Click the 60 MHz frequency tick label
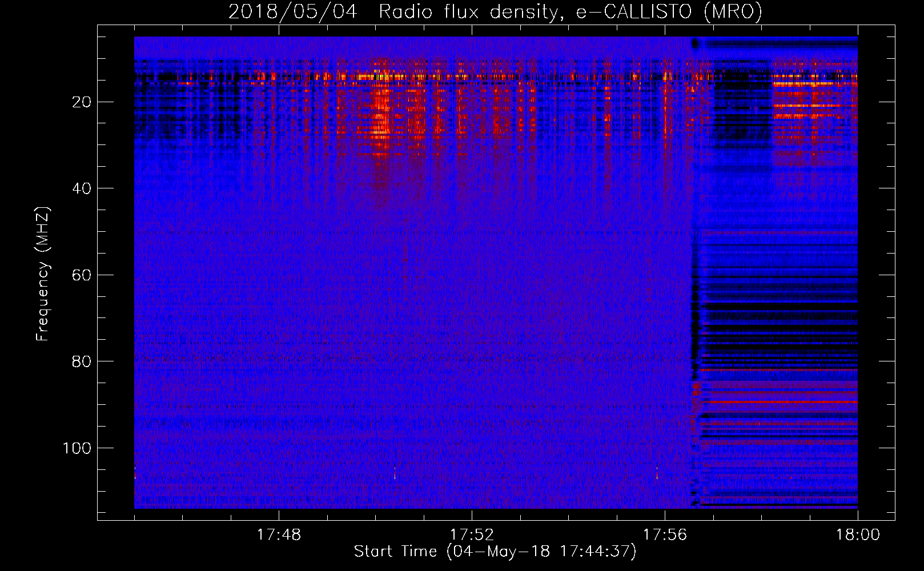924x571 pixels. tap(82, 275)
